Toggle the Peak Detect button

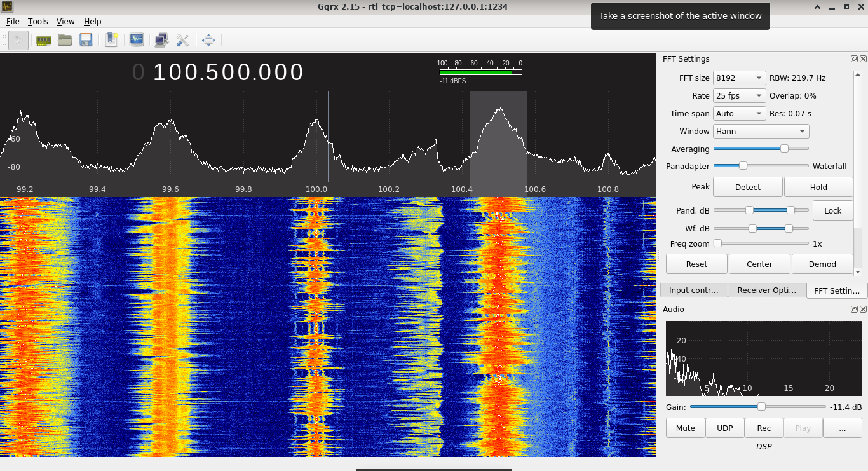pyautogui.click(x=747, y=187)
